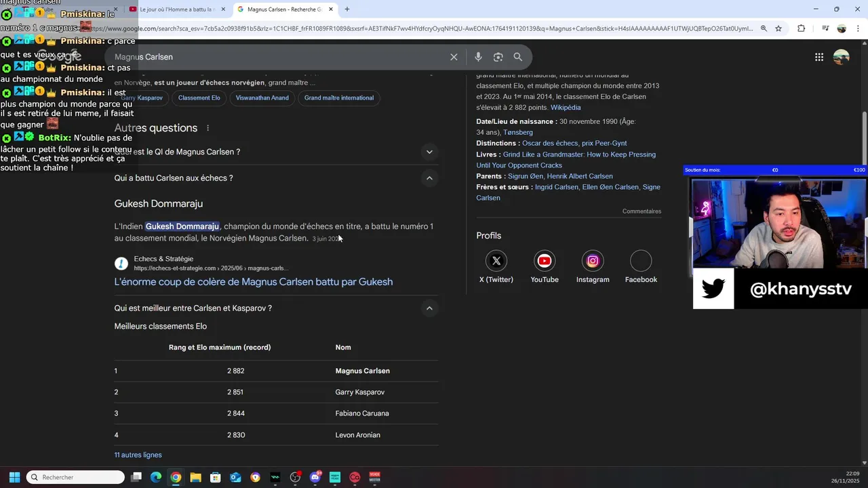
Task: Click the Windows taskbar Rechercher box
Action: pyautogui.click(x=75, y=477)
